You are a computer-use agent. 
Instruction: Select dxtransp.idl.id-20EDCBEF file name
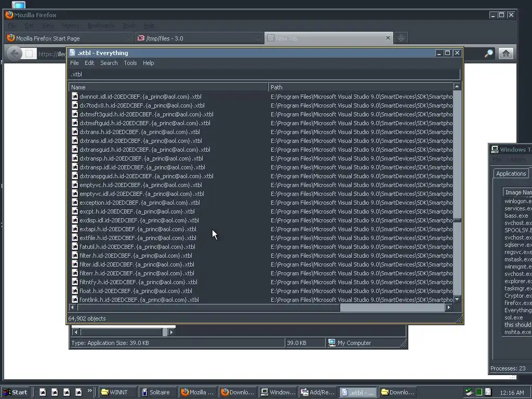pyautogui.click(x=142, y=167)
